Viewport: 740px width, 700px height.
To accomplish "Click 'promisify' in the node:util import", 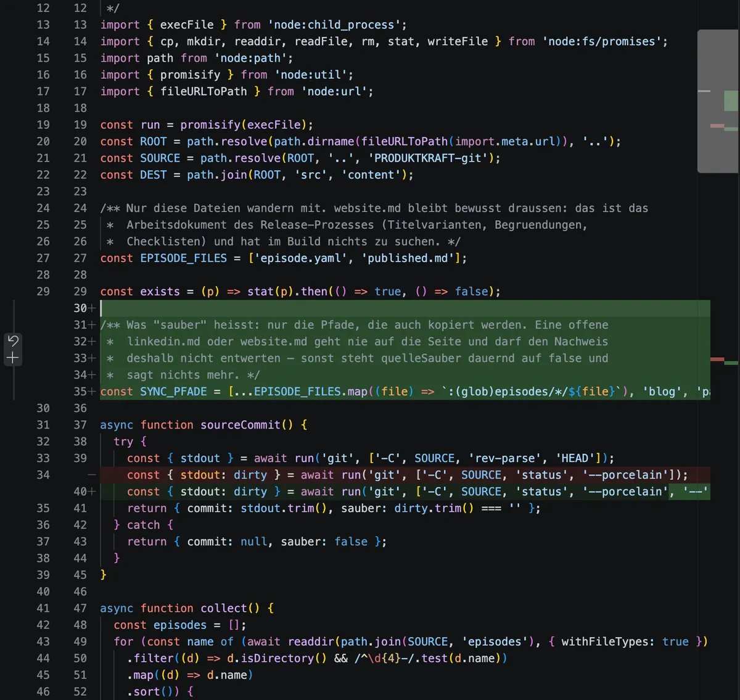I will 190,75.
